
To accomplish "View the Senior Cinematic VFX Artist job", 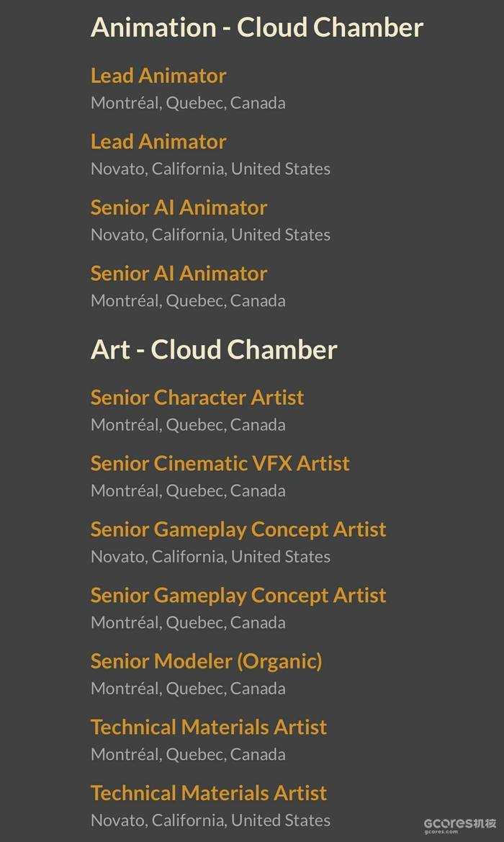I will point(220,463).
